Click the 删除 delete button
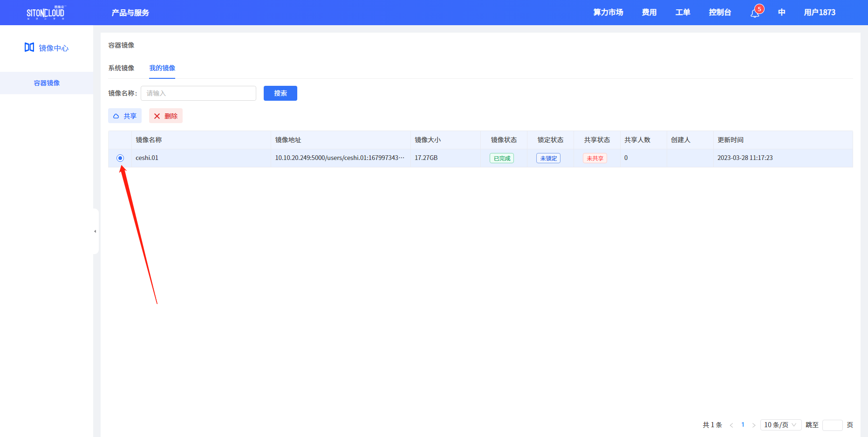 tap(166, 116)
